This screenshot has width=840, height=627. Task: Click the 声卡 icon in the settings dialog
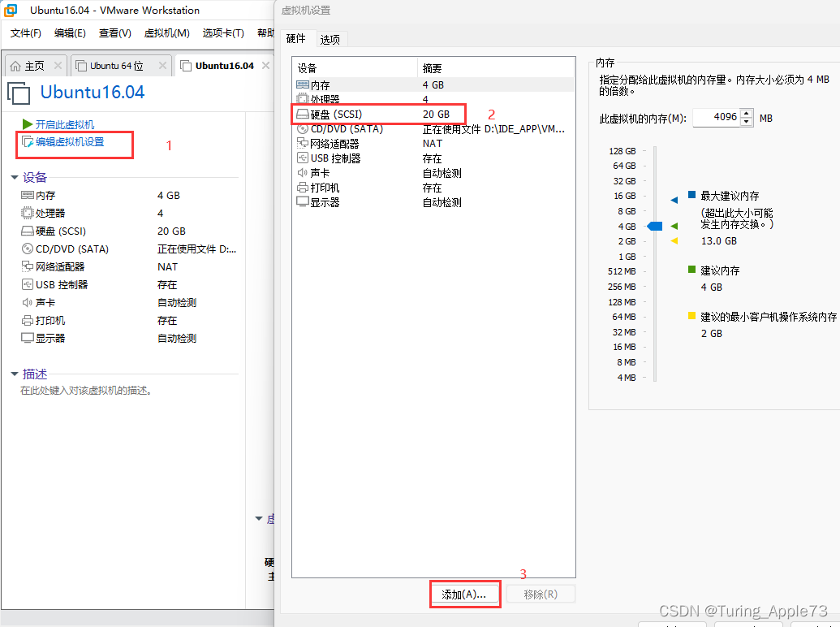[302, 172]
